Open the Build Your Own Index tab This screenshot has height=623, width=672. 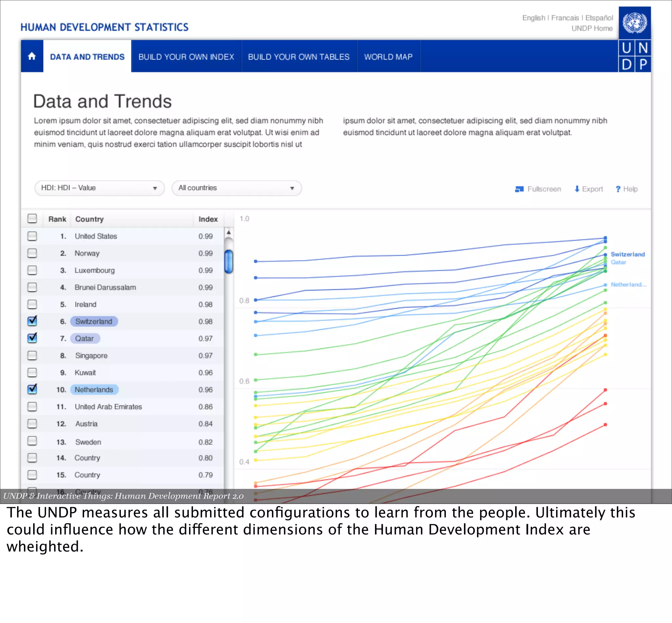point(186,57)
